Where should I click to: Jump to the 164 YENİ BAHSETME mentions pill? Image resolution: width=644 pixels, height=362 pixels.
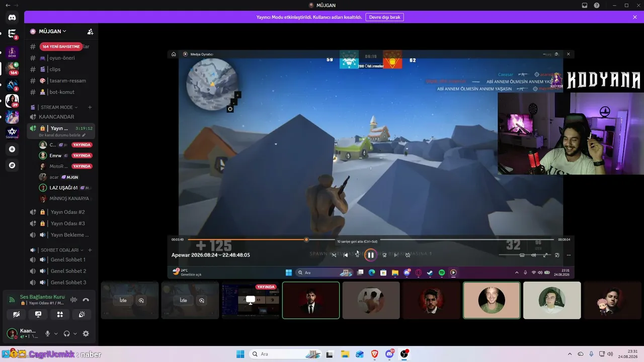pos(61,47)
